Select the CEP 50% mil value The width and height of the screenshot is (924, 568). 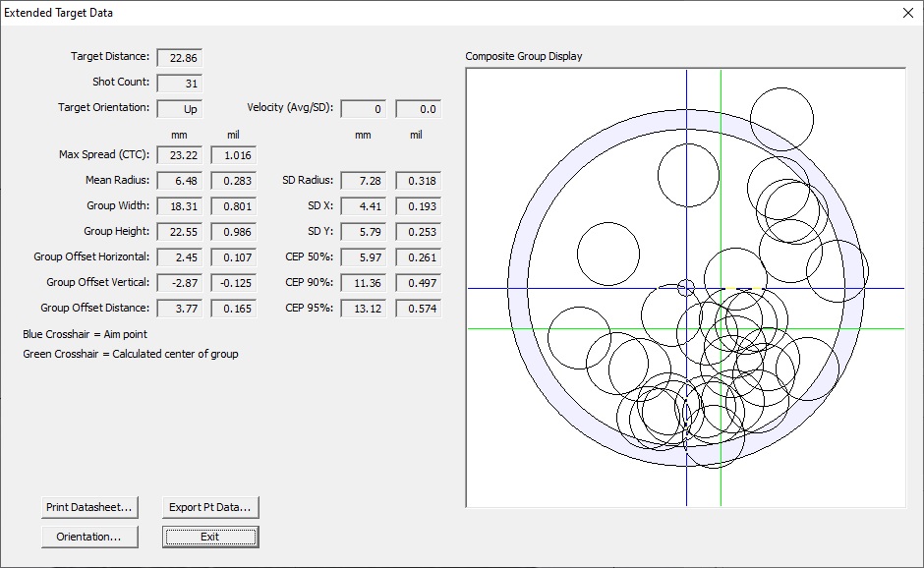tap(419, 257)
